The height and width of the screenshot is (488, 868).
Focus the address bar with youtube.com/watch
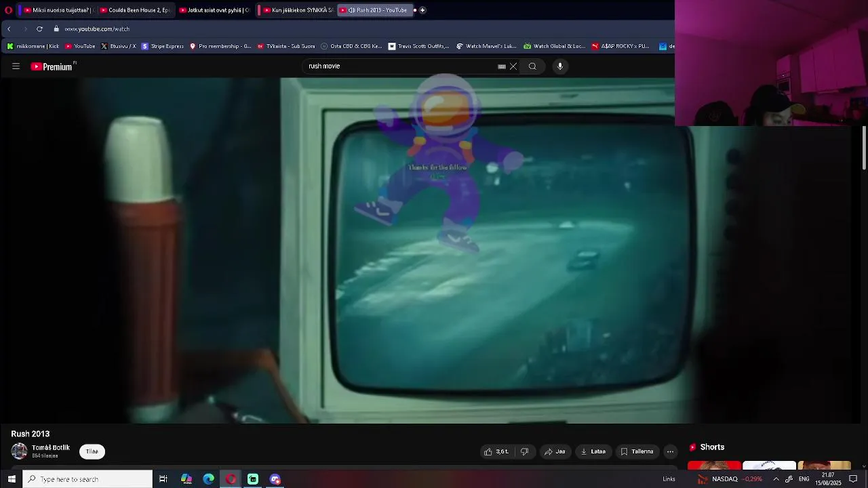[x=97, y=29]
